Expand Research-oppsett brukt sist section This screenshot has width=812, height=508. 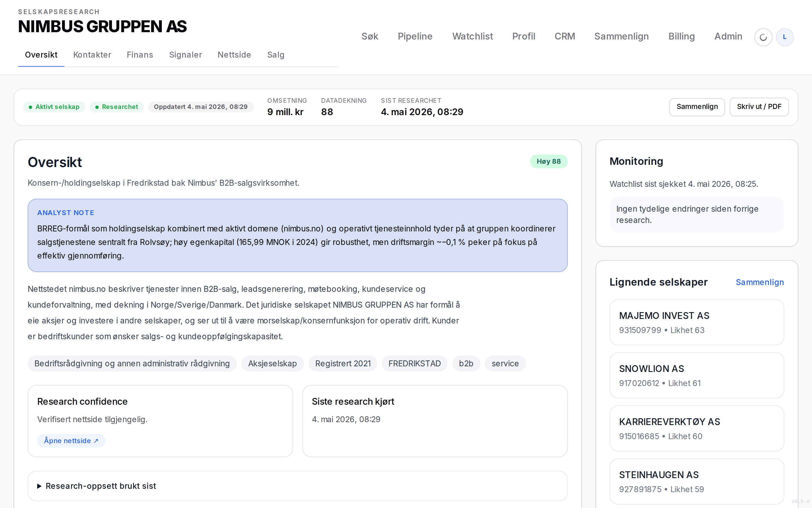pyautogui.click(x=297, y=486)
